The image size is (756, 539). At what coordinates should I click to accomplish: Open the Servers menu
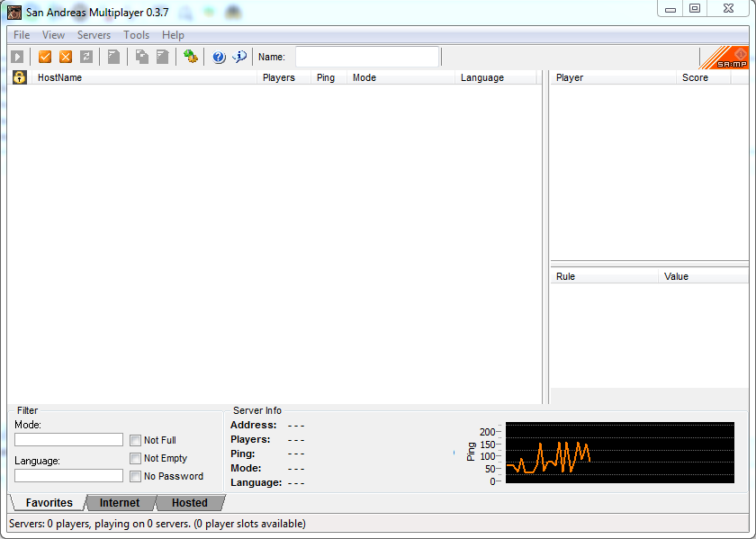coord(94,35)
